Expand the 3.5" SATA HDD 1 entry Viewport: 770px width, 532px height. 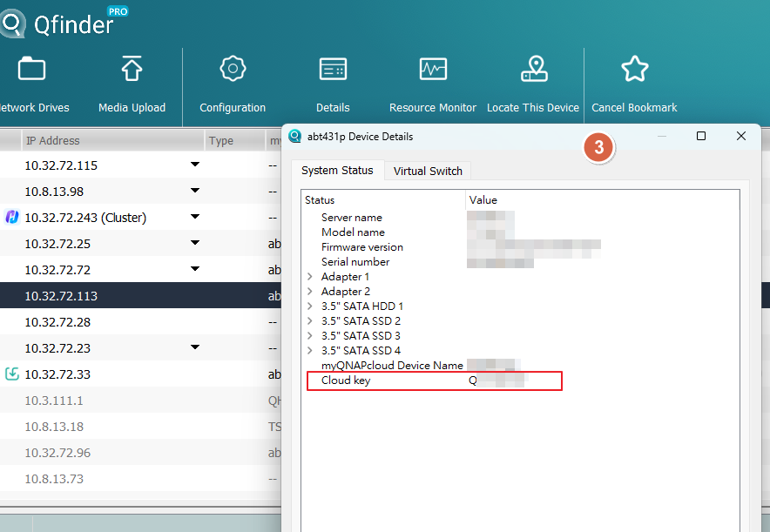coord(310,306)
